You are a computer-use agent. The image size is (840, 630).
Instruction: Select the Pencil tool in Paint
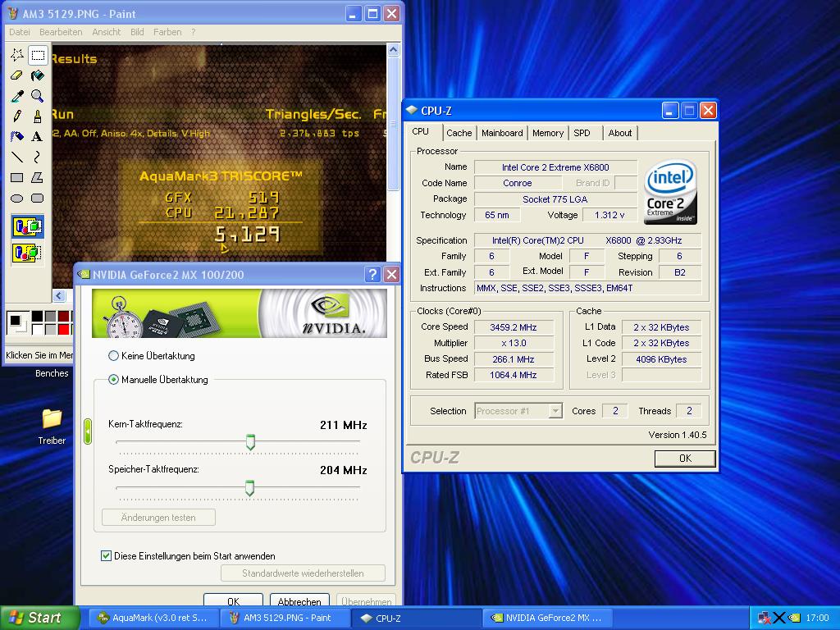[x=17, y=116]
